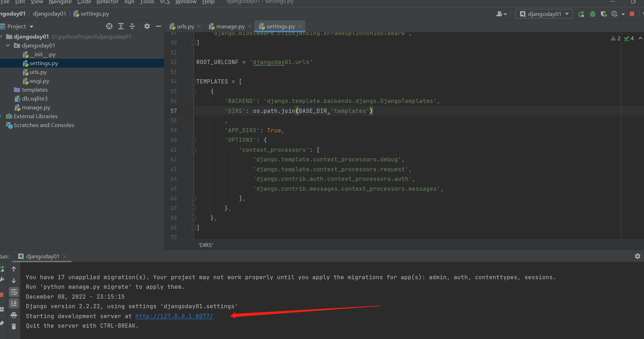Toggle soft-wrap in the Run console

(x=14, y=292)
